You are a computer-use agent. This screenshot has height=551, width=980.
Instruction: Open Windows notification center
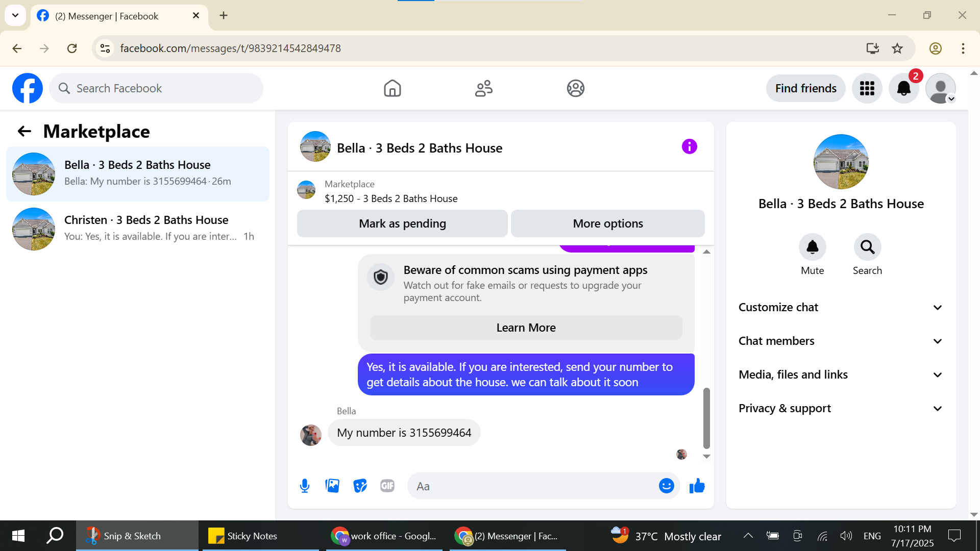pyautogui.click(x=954, y=536)
